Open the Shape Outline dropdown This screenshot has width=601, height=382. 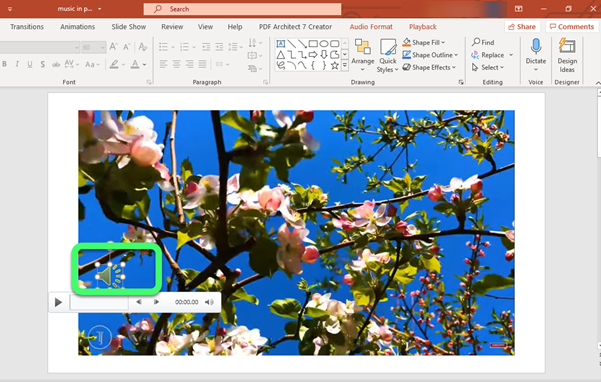pos(430,55)
